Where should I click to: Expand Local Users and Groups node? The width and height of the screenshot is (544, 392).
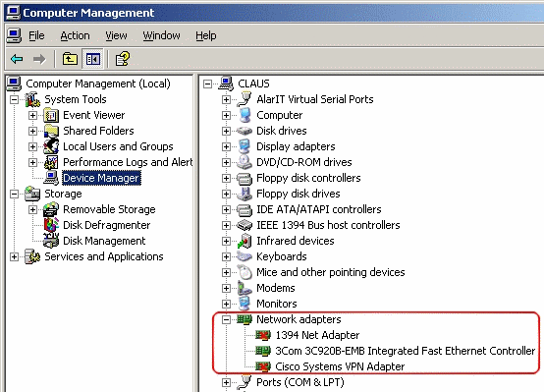pyautogui.click(x=33, y=146)
